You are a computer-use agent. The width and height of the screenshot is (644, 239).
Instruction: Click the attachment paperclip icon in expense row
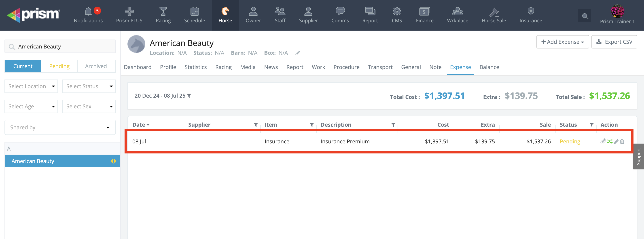[x=603, y=141]
